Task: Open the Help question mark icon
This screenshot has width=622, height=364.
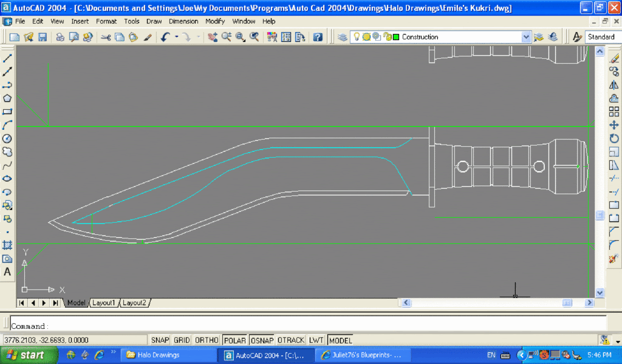Action: tap(318, 37)
